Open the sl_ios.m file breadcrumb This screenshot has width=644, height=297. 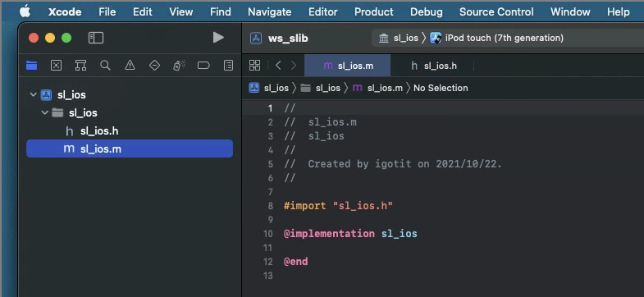[377, 88]
